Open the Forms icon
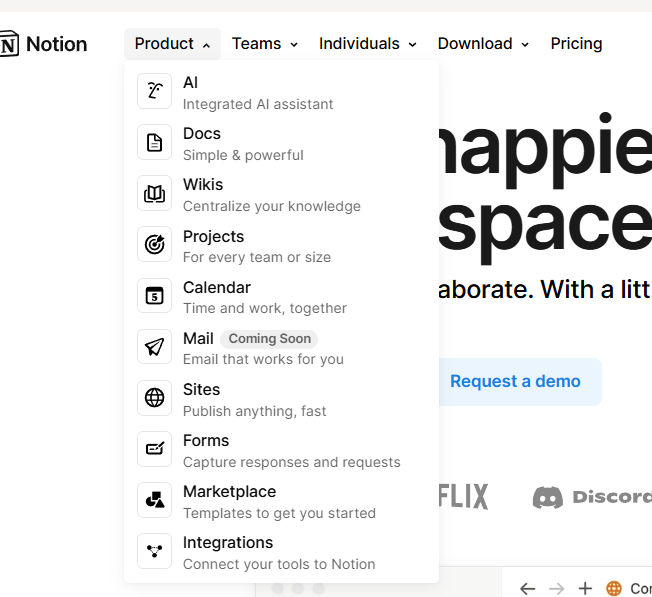Image resolution: width=652 pixels, height=597 pixels. click(x=154, y=449)
